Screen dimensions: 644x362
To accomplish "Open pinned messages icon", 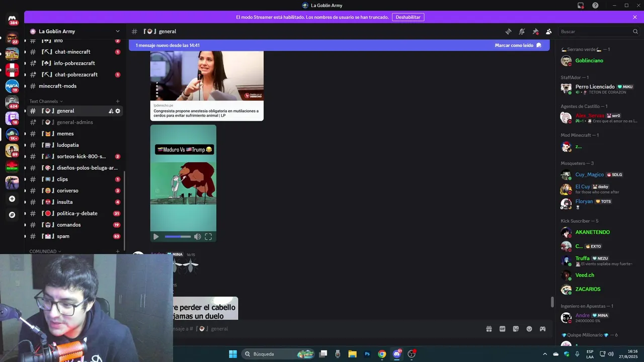I will pyautogui.click(x=535, y=31).
